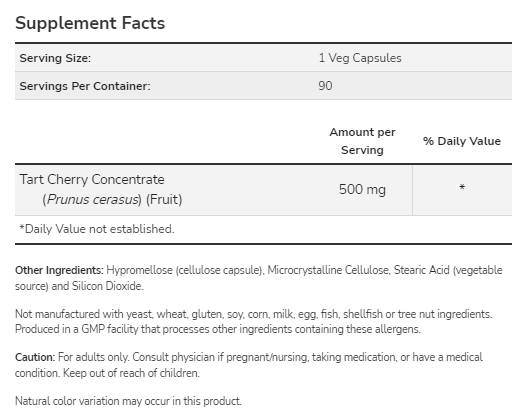Image resolution: width=527 pixels, height=417 pixels.
Task: Select the Caution bold label
Action: tap(35, 357)
